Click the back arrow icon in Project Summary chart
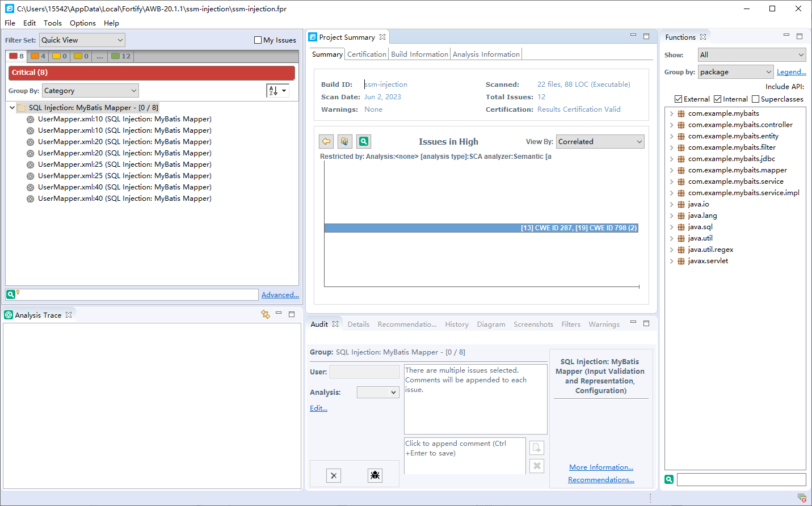812x506 pixels. [x=326, y=141]
